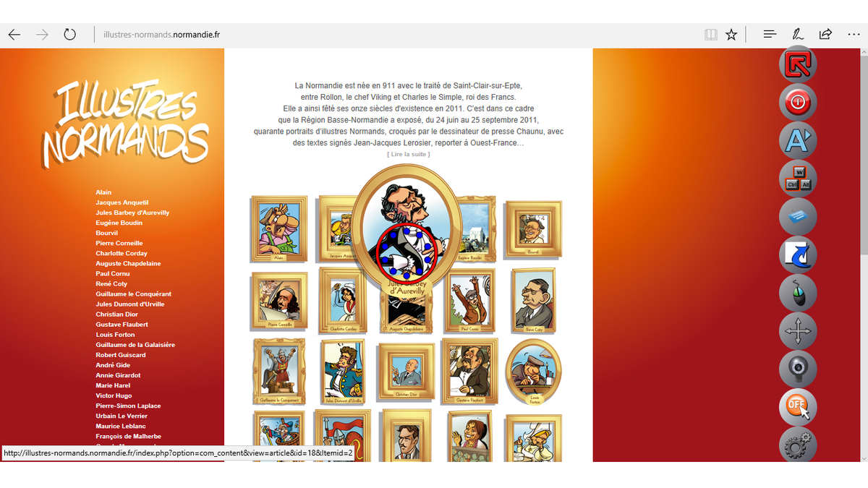Select Bourvil in the names list
This screenshot has height=488, width=868.
pos(106,233)
